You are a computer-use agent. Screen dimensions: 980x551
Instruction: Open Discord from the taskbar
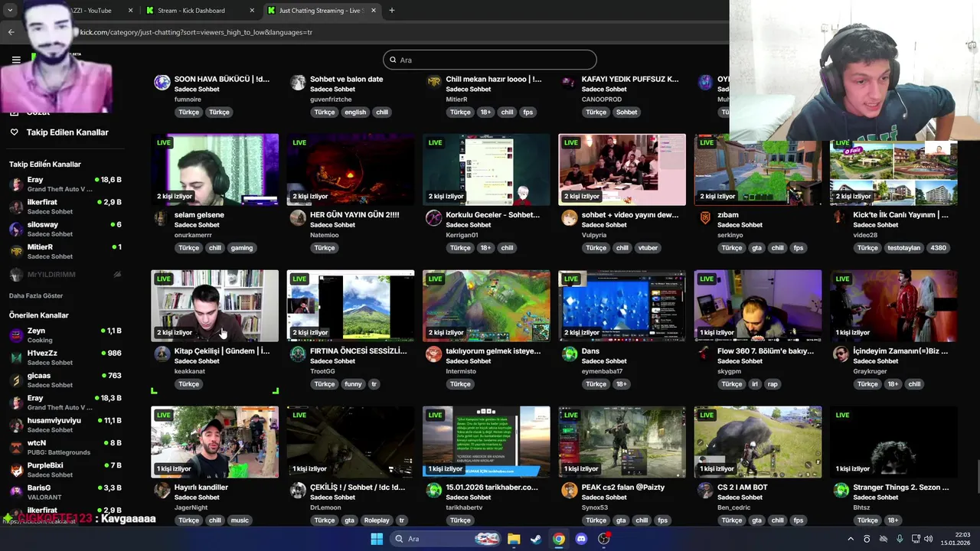581,539
